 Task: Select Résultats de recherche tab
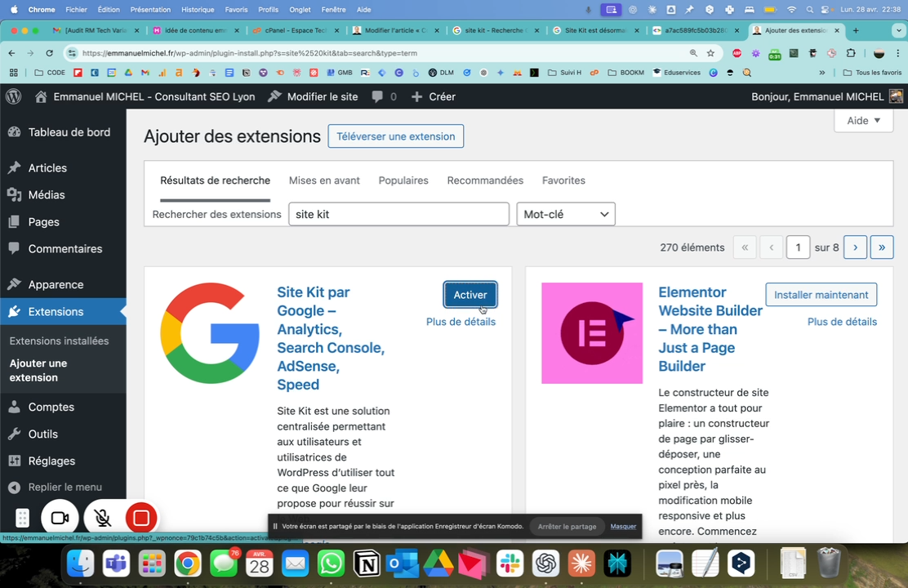pyautogui.click(x=215, y=180)
